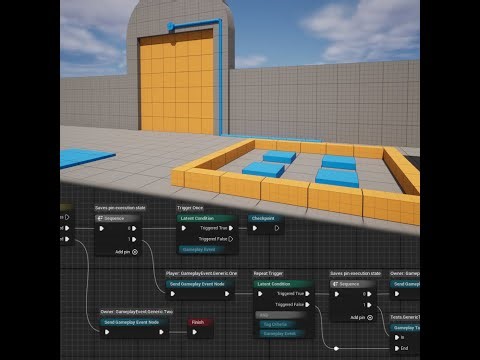Click output pin of Owner Generic.Two Send Event node

pyautogui.click(x=161, y=332)
